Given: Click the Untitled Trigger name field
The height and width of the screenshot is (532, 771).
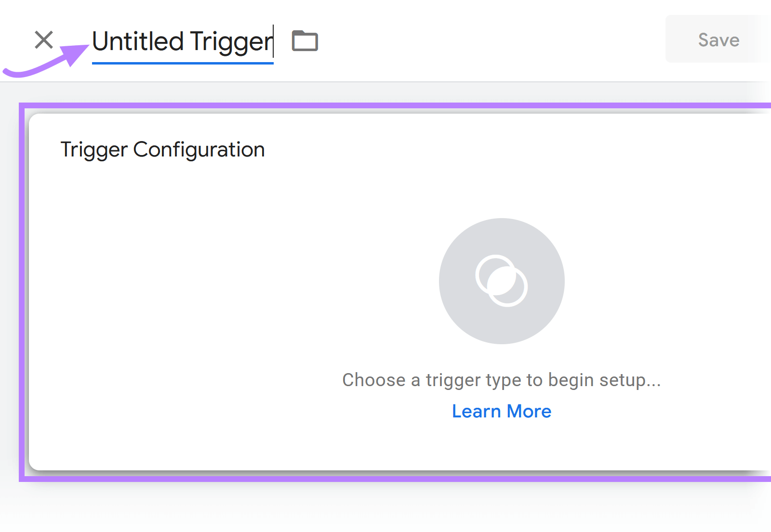Looking at the screenshot, I should (x=182, y=41).
